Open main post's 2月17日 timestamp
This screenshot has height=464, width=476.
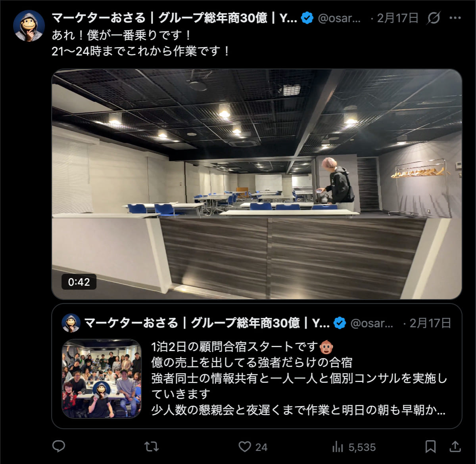pyautogui.click(x=398, y=18)
